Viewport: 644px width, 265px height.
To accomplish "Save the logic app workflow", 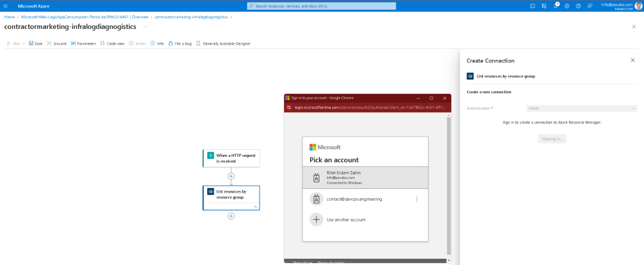I will point(36,43).
